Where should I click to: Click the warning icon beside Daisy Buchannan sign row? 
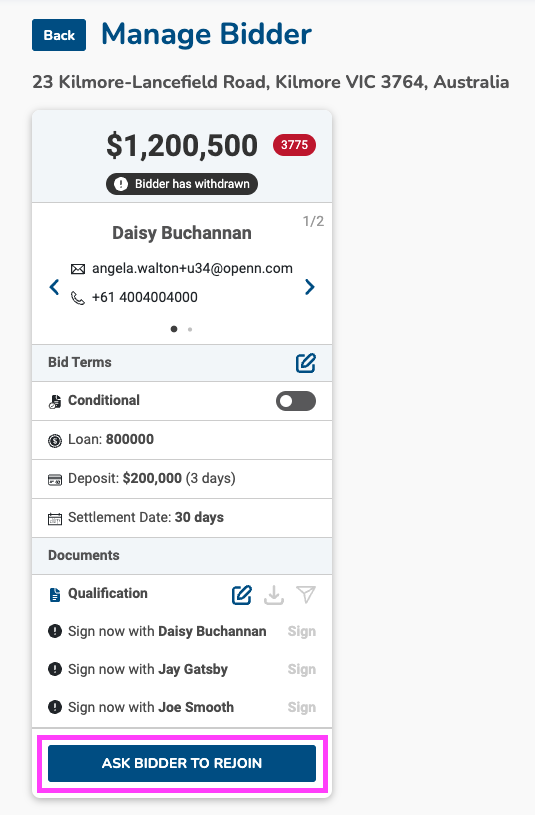click(x=55, y=631)
